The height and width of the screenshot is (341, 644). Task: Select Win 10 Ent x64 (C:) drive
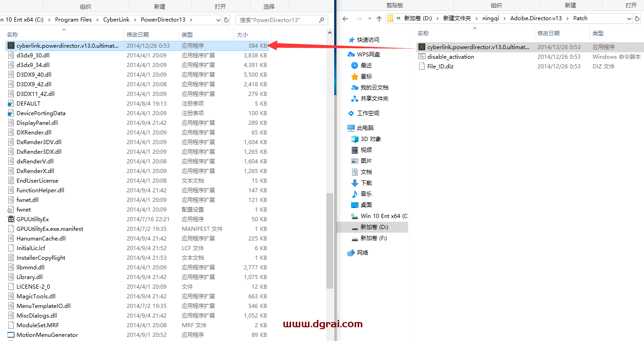click(379, 216)
